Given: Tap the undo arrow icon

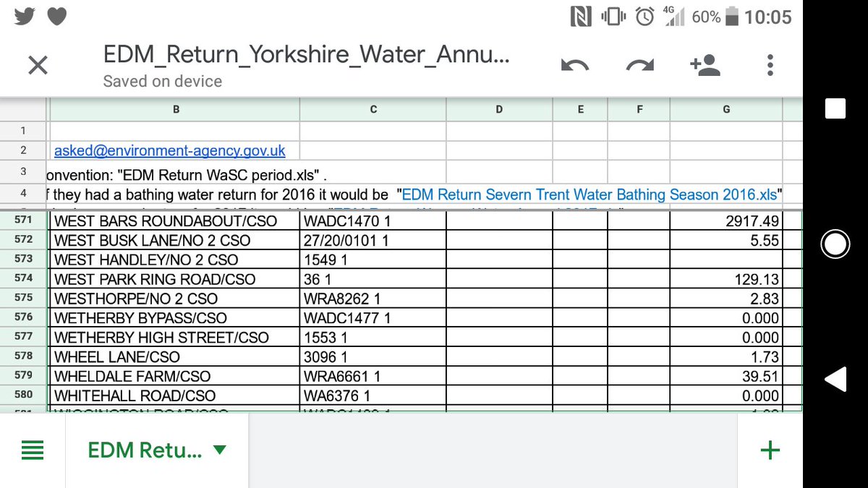Looking at the screenshot, I should (575, 66).
